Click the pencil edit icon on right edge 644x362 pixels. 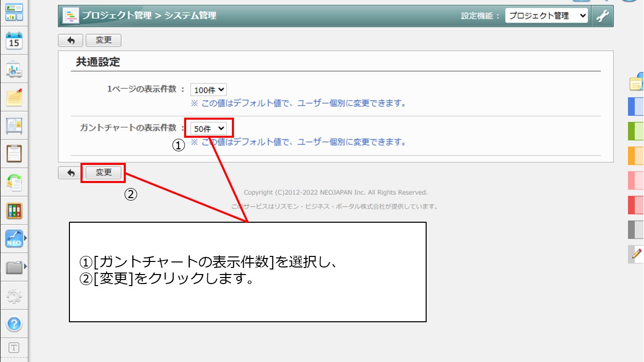click(x=636, y=254)
